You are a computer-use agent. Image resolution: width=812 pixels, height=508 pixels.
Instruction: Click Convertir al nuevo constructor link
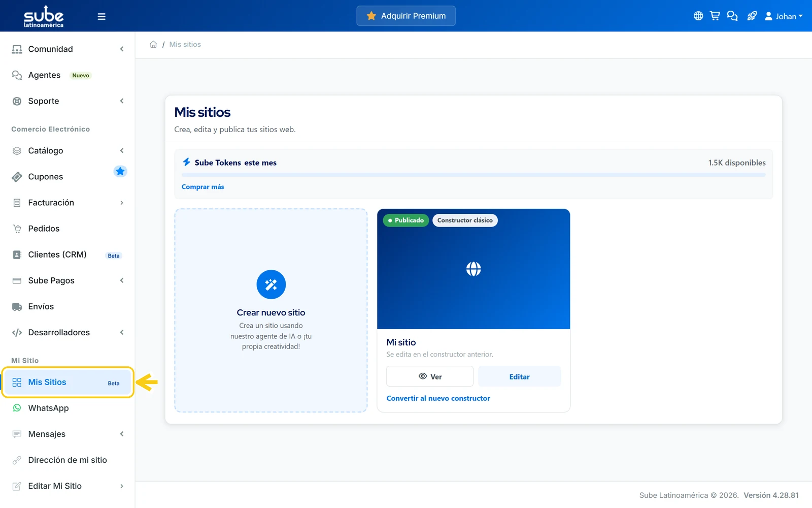click(438, 398)
